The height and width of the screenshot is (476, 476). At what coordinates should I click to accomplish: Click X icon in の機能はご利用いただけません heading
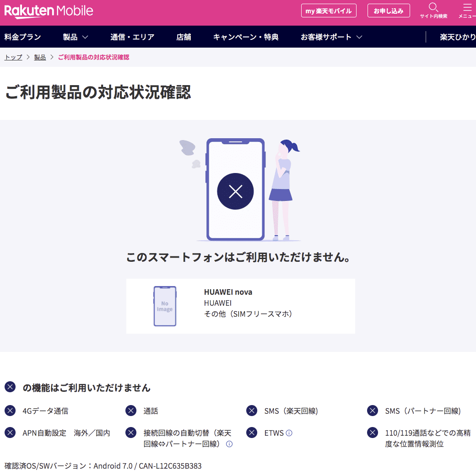point(10,387)
